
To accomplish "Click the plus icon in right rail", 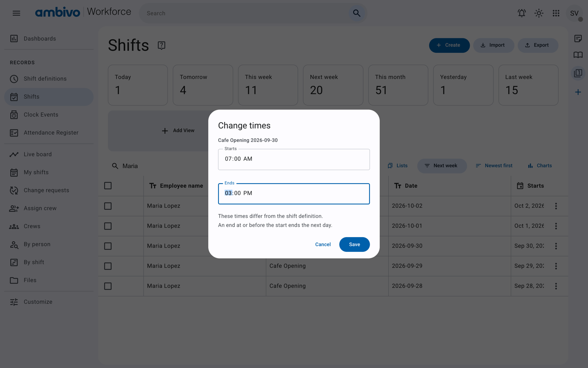I will pyautogui.click(x=578, y=92).
